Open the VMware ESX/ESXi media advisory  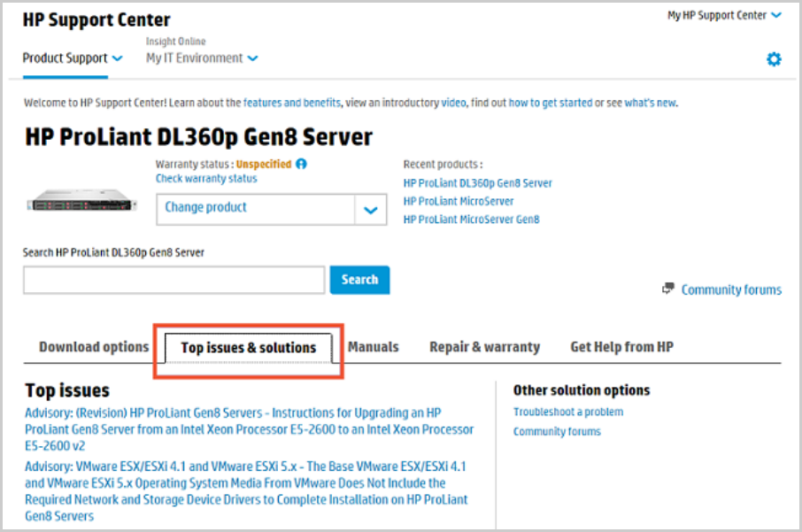(x=246, y=491)
